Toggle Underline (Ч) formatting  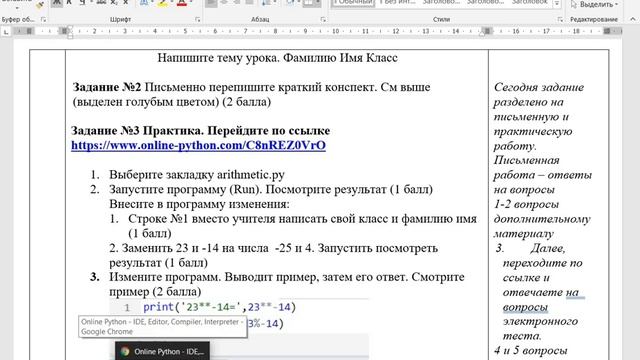click(x=82, y=3)
